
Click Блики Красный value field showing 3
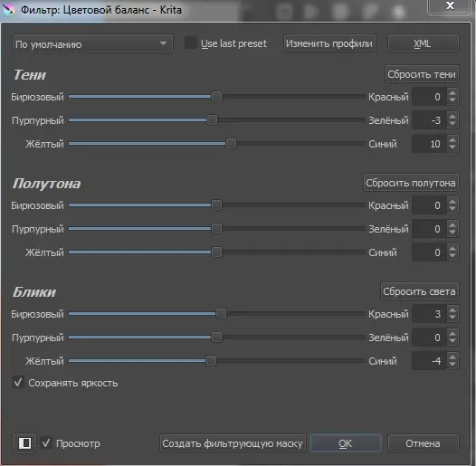[429, 314]
